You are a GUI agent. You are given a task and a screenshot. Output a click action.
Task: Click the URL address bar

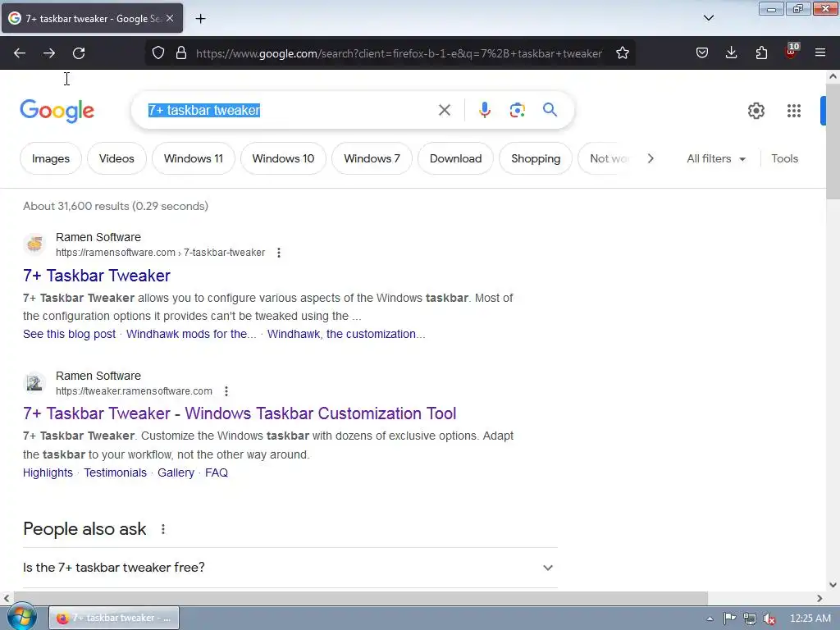pos(399,53)
